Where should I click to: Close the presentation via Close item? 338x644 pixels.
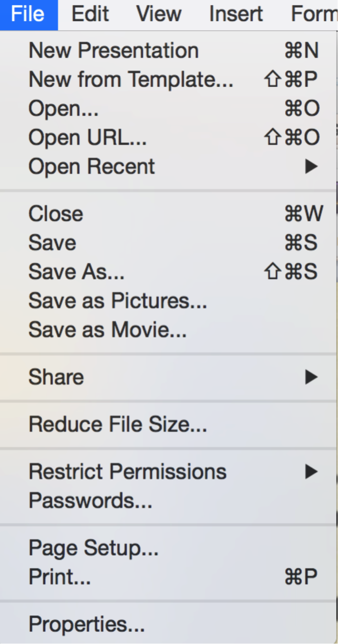pyautogui.click(x=56, y=214)
